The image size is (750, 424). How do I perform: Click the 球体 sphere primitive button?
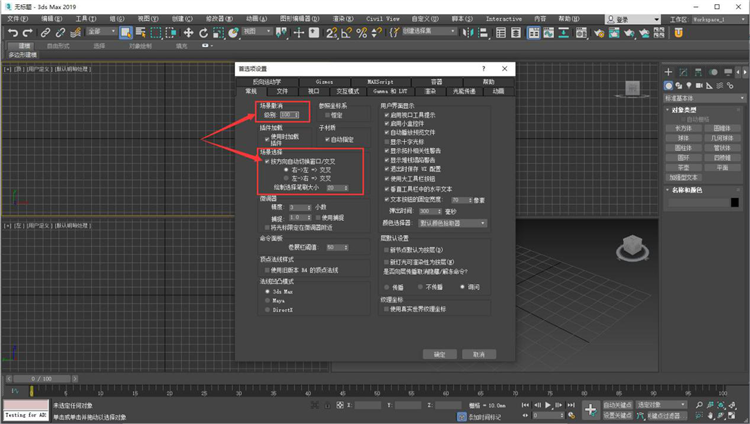tap(684, 138)
